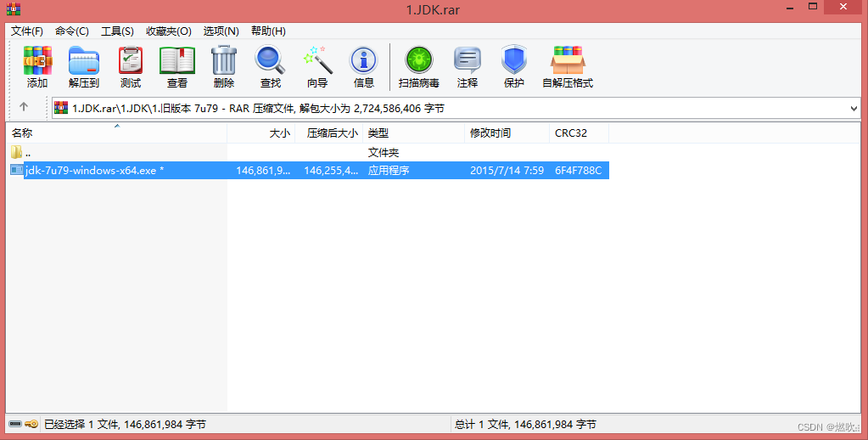Show archive 信息 (Info) icon
This screenshot has height=440, width=868.
[364, 60]
